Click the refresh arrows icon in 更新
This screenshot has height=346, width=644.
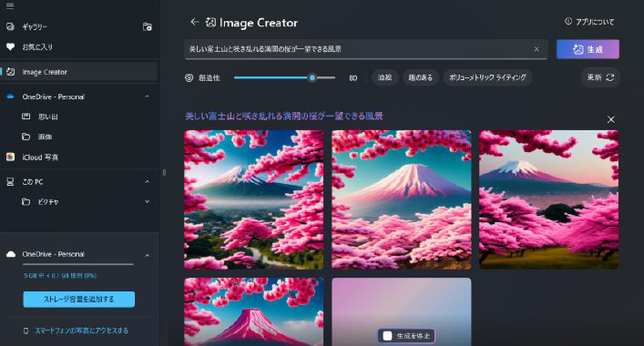tap(610, 77)
